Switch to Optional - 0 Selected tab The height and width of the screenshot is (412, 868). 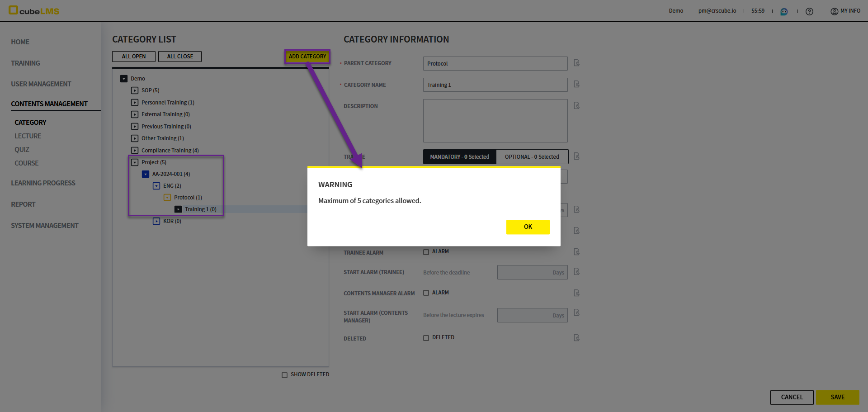(x=532, y=157)
